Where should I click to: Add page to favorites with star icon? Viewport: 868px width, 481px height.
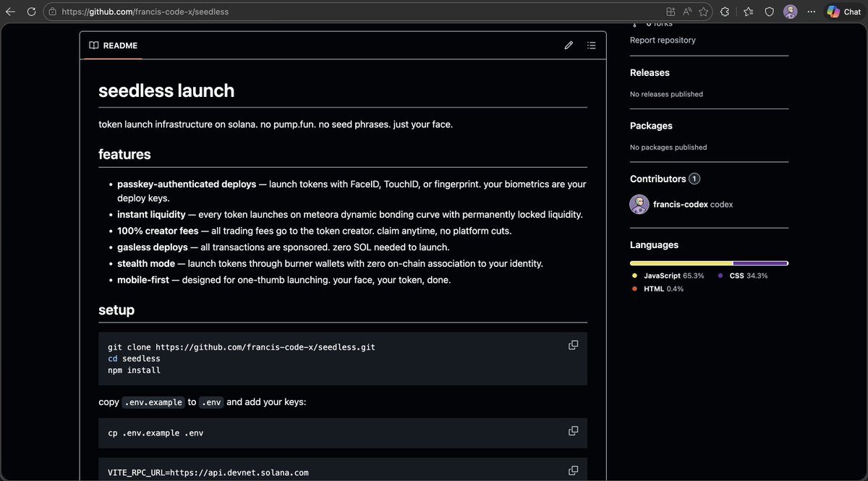[x=703, y=12]
